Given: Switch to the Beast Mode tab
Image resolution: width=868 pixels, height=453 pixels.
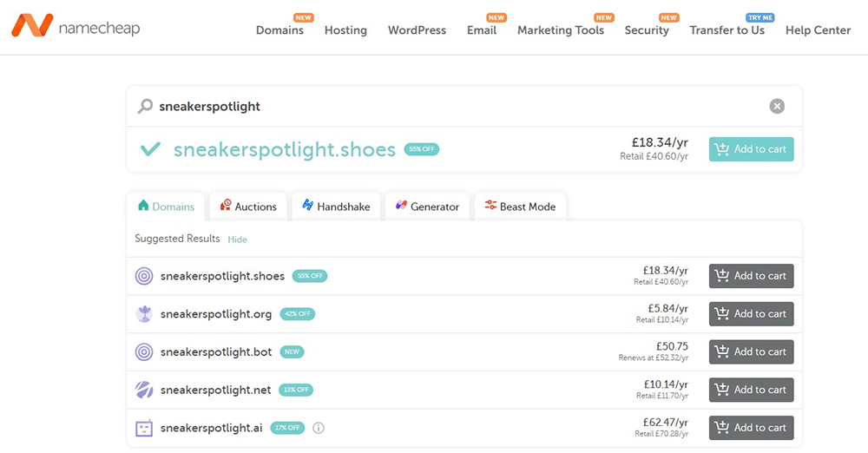Looking at the screenshot, I should click(x=520, y=207).
